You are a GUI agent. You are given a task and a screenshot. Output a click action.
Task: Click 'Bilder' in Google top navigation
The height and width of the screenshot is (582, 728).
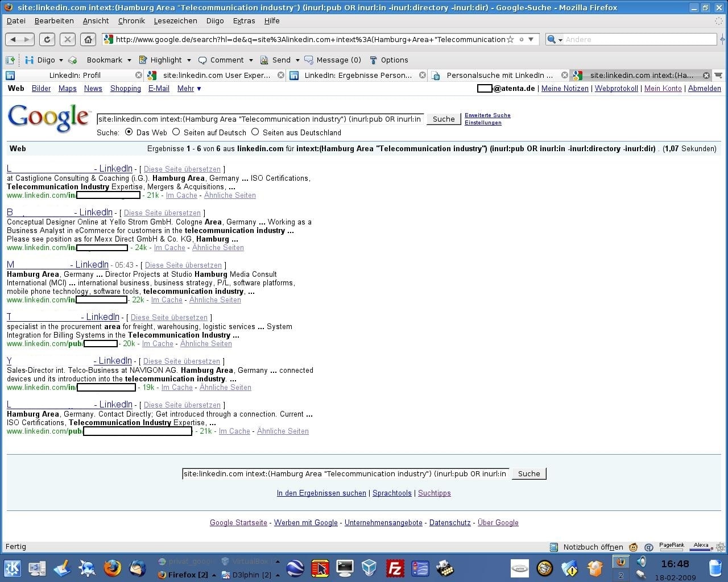click(x=41, y=89)
